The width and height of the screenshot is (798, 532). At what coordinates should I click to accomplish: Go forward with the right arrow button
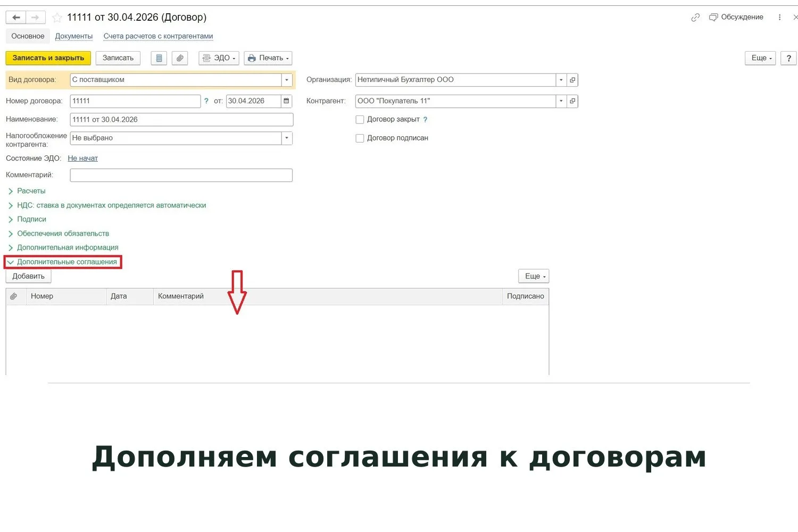(35, 18)
